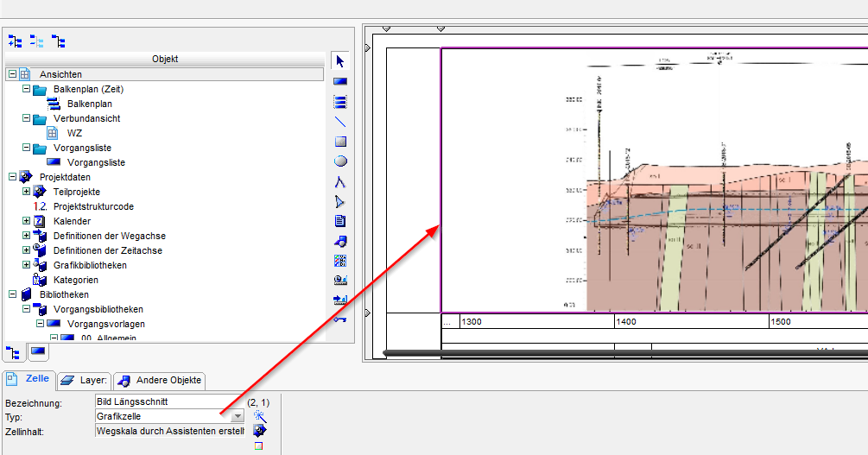The height and width of the screenshot is (455, 868).
Task: Expand the Definitionen der Zeitachse node
Action: [26, 250]
